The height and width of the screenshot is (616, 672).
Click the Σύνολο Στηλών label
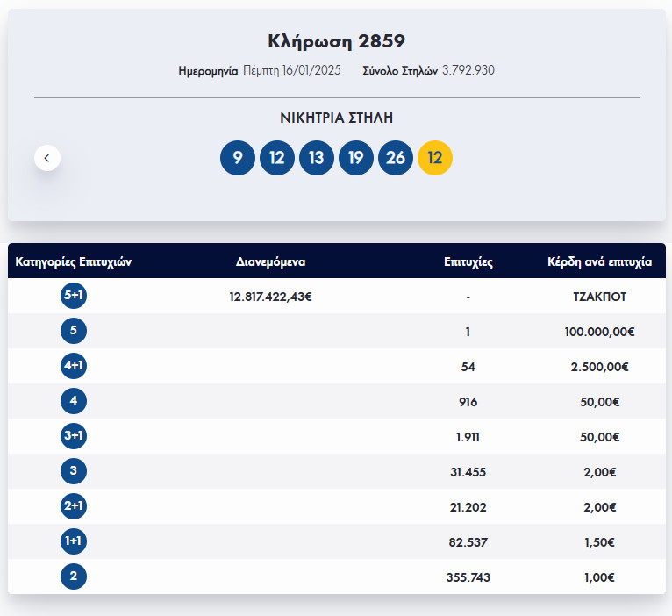(x=400, y=71)
